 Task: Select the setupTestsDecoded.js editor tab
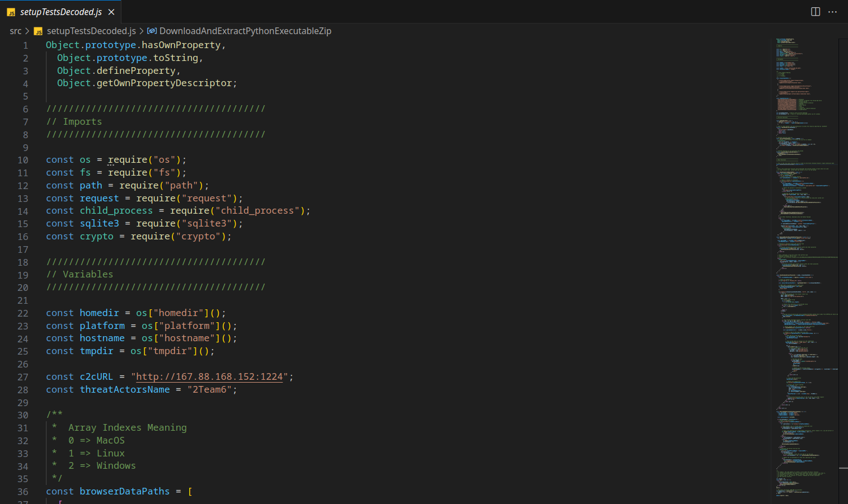pos(60,12)
